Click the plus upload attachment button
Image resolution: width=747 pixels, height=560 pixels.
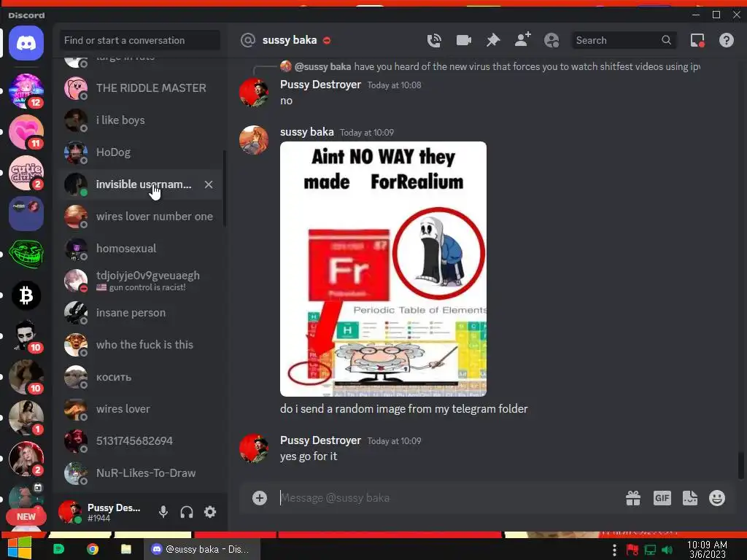(x=260, y=498)
